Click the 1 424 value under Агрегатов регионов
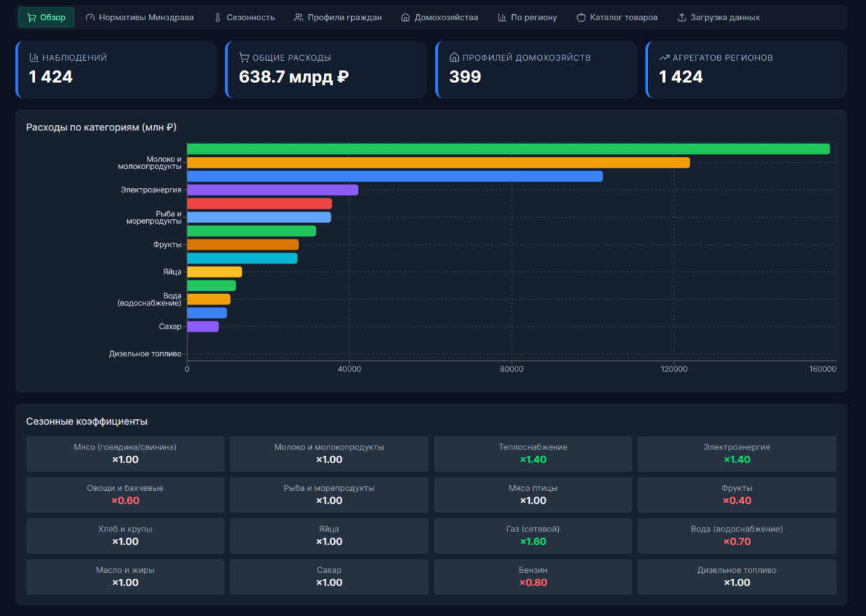 [x=681, y=77]
